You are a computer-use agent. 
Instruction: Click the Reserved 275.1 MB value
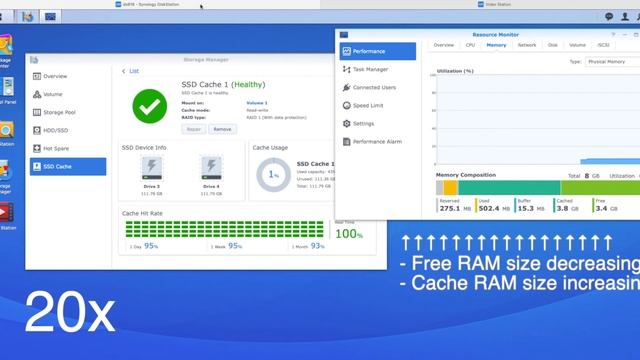[455, 209]
